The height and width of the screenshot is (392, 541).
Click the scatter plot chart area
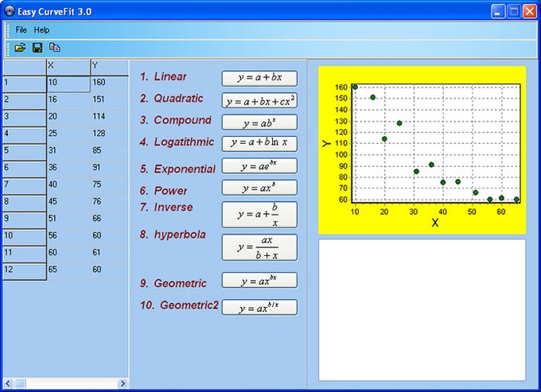[x=422, y=150]
